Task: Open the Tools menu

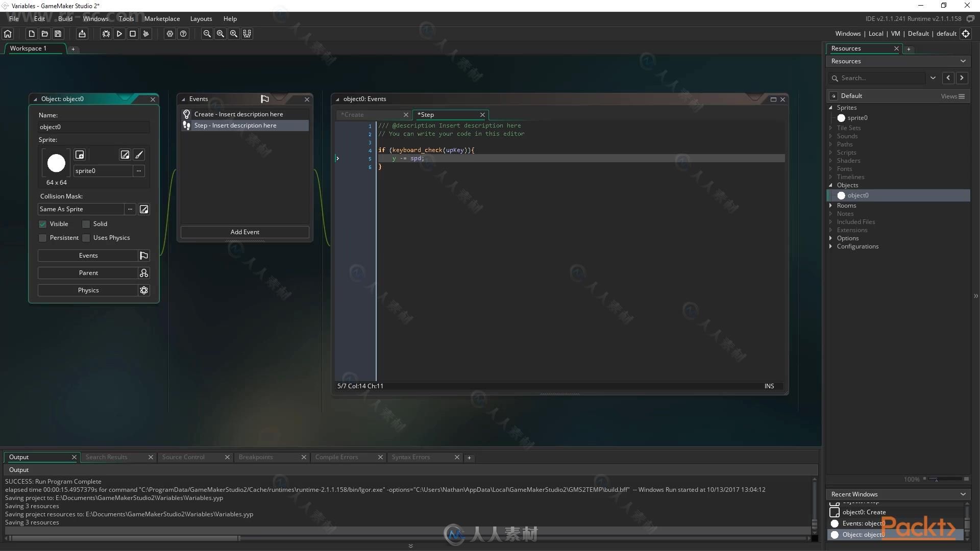Action: coord(126,19)
